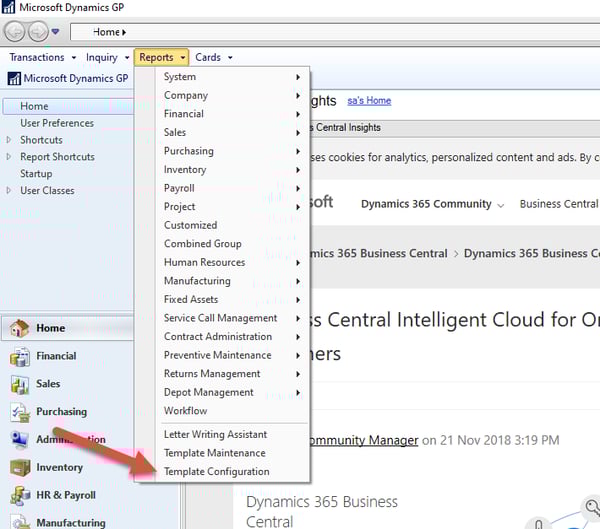Choose Customized in the Reports menu
This screenshot has height=529, width=600.
tap(232, 225)
